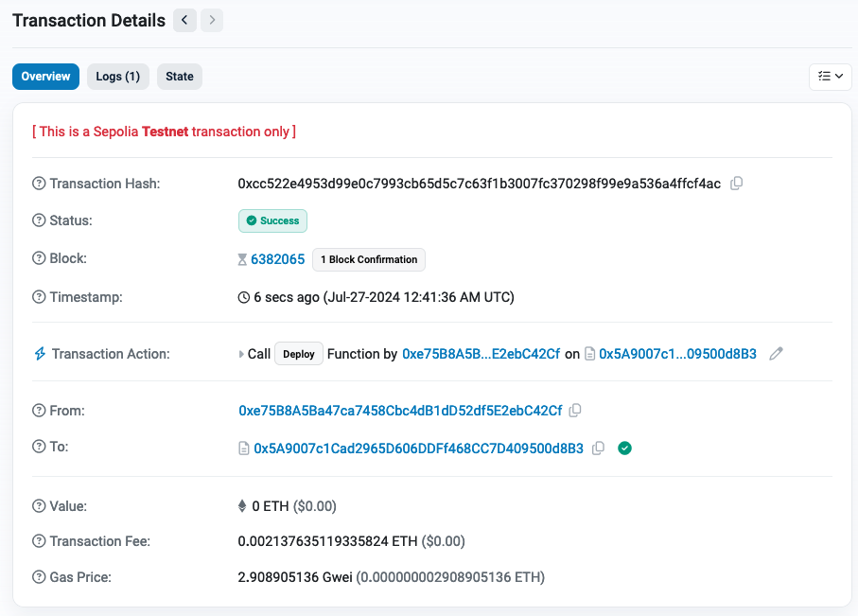Viewport: 858px width, 616px height.
Task: Click help icon beside Transaction Fee
Action: [39, 541]
